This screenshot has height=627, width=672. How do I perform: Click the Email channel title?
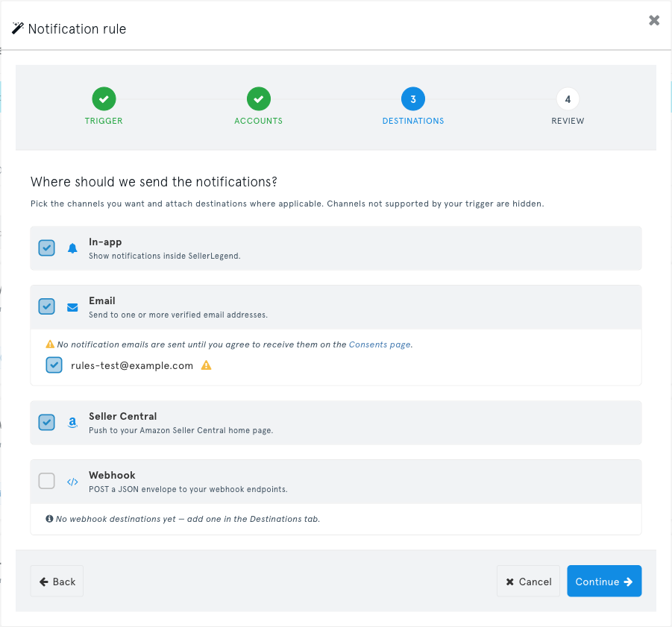102,300
